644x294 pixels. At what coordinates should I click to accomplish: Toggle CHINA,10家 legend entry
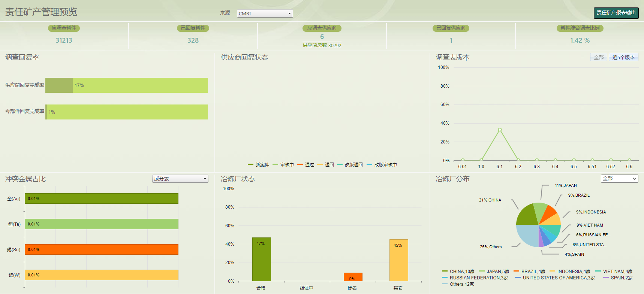458,272
